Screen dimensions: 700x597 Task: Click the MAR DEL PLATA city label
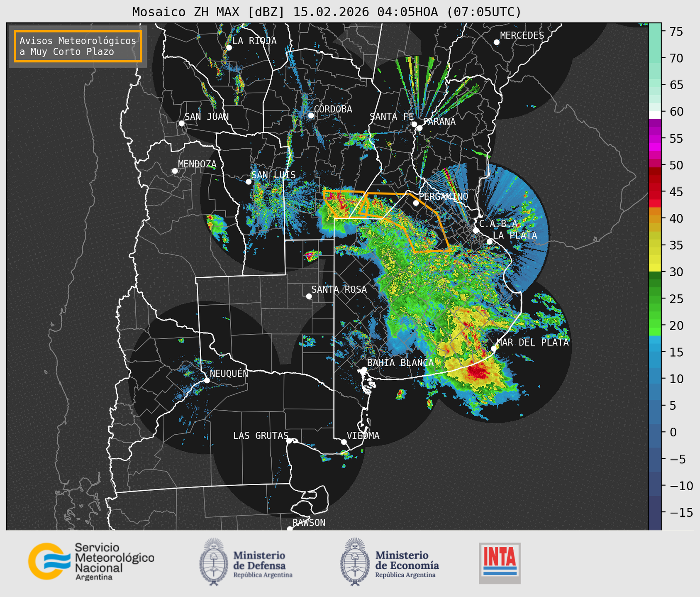point(532,343)
